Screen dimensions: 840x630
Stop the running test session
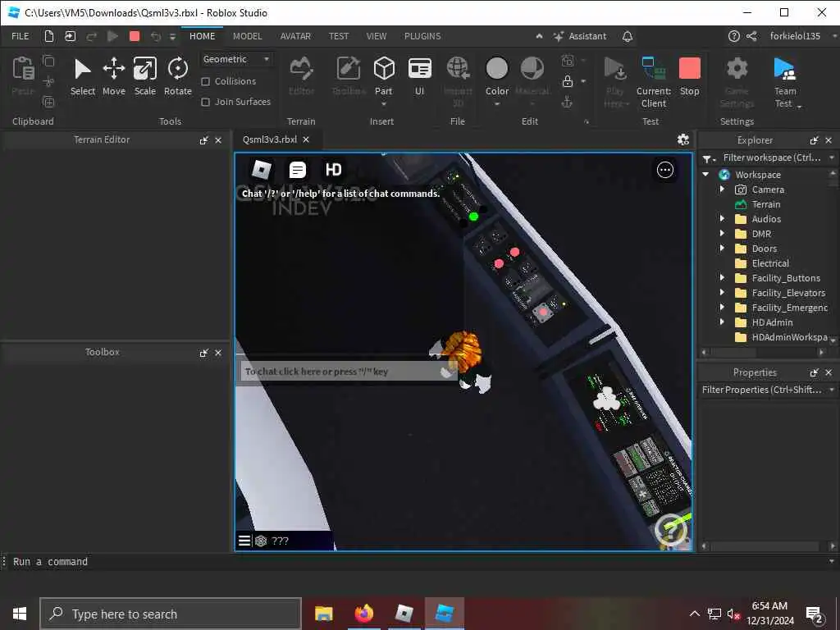pyautogui.click(x=689, y=76)
